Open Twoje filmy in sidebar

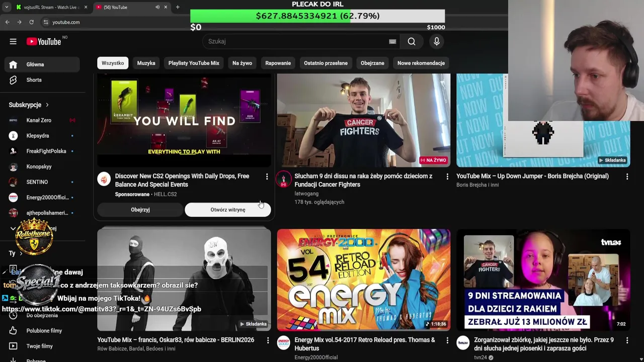coord(42,346)
